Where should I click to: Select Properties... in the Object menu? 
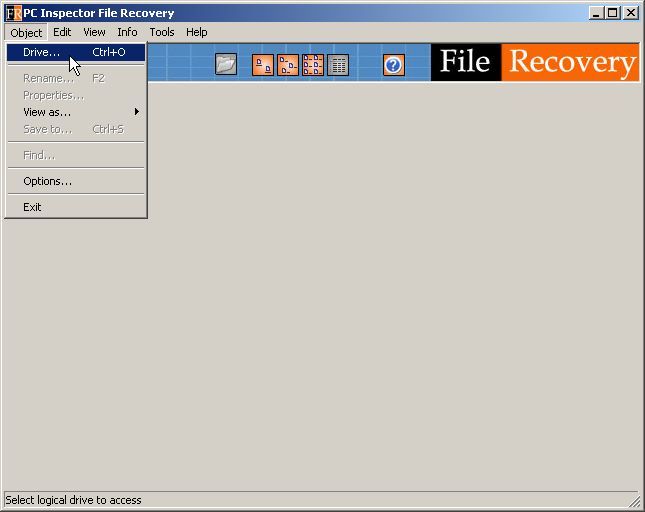pos(76,95)
